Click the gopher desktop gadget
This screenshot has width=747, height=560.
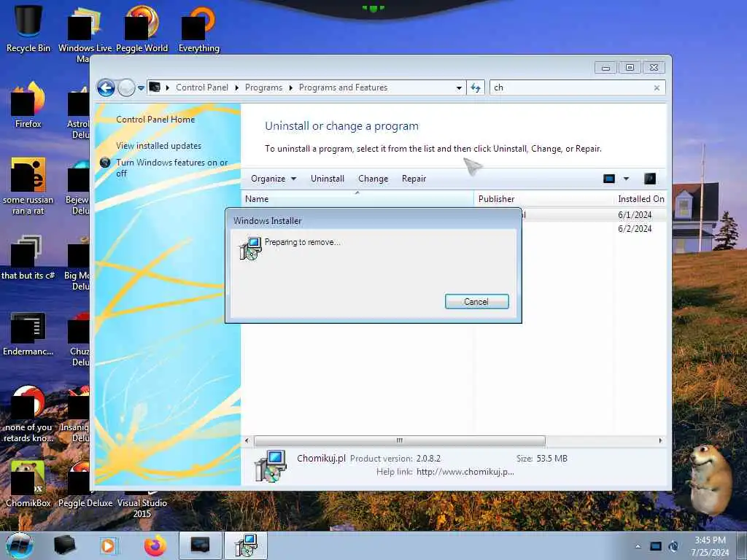(711, 480)
